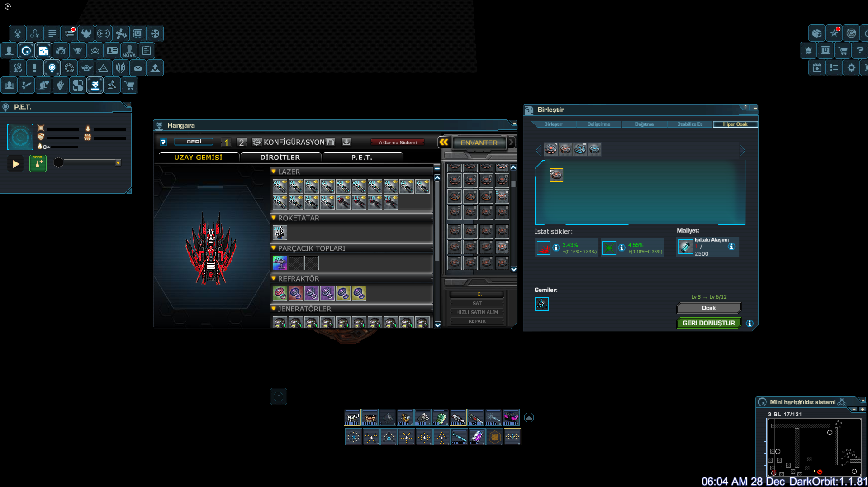The height and width of the screenshot is (487, 868).
Task: Open the achievements trophy icon
Action: (78, 51)
